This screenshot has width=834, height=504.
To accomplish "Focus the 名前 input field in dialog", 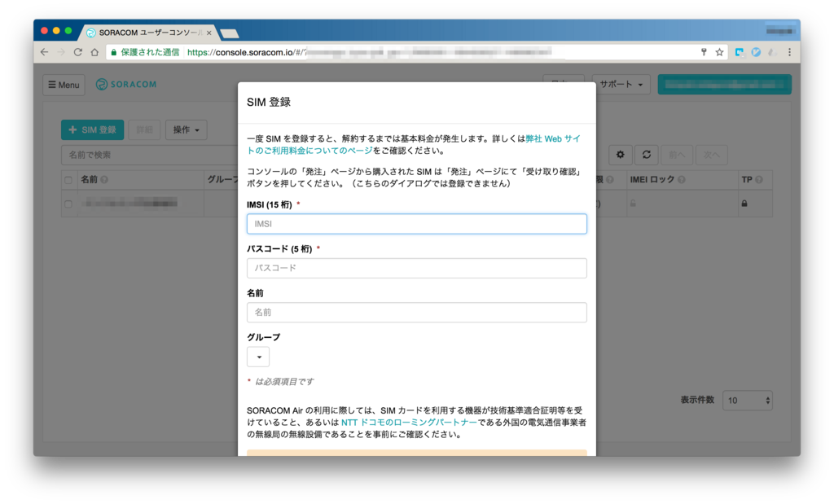I will pyautogui.click(x=417, y=312).
